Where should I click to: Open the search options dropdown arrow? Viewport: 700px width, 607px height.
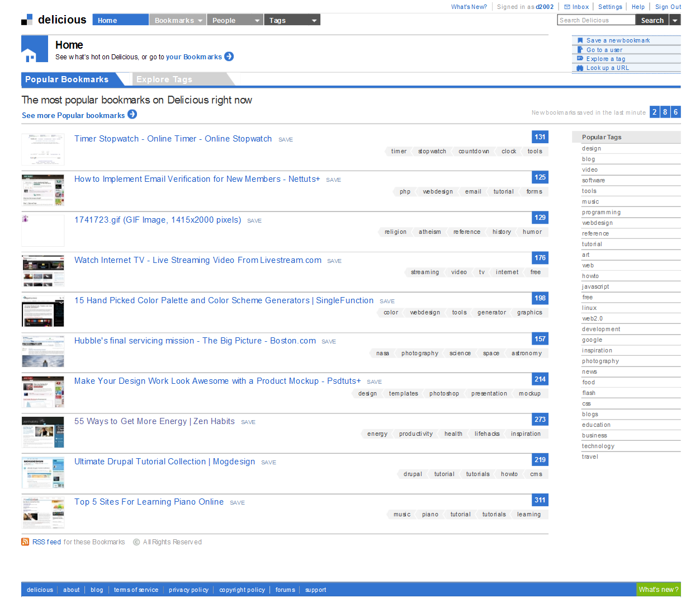coord(675,21)
